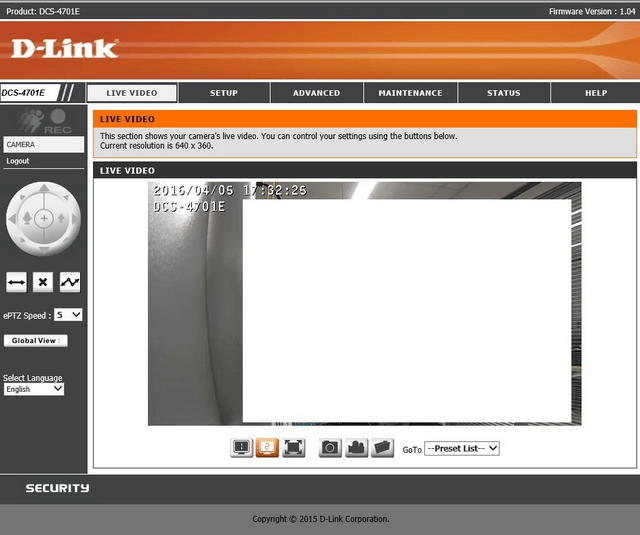Screen dimensions: 640x535
Task: Click the Logout link
Action: pyautogui.click(x=18, y=161)
